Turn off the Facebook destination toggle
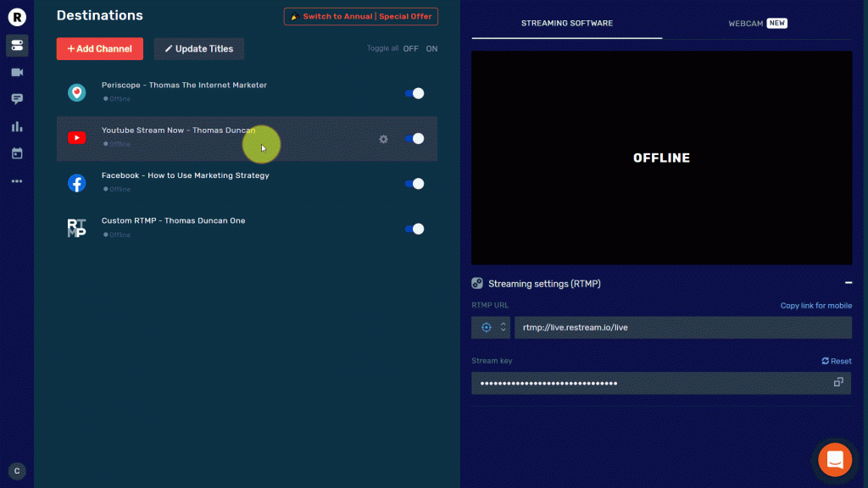Screen dimensions: 868x488 (415, 184)
